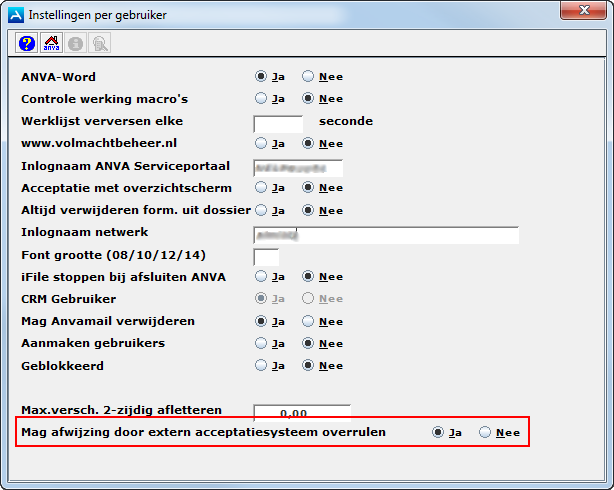Enable Ja for www.volmachtbeheer.nl

262,143
